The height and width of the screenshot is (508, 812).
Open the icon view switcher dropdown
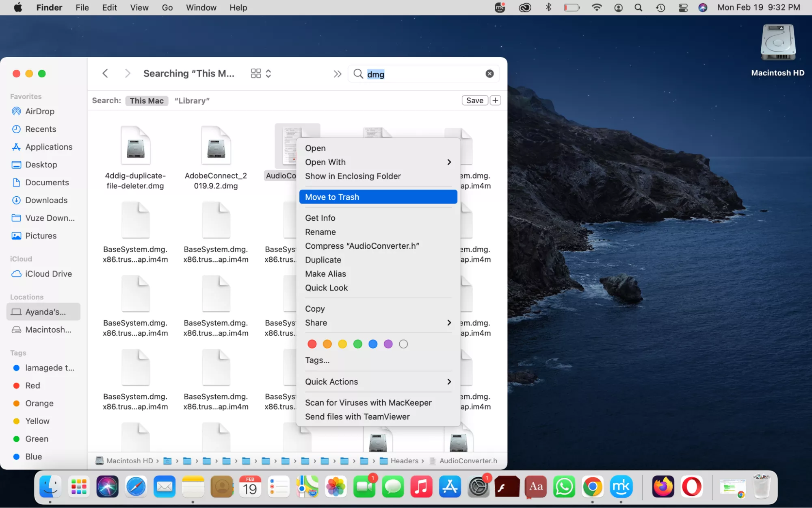(x=261, y=74)
